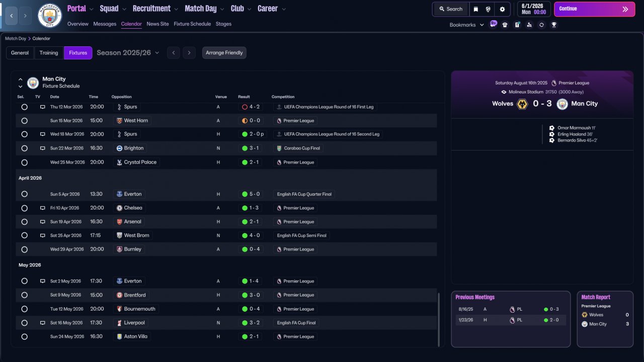The image size is (644, 362).
Task: Select the radio button for Arsenal fixture
Action: (x=24, y=222)
